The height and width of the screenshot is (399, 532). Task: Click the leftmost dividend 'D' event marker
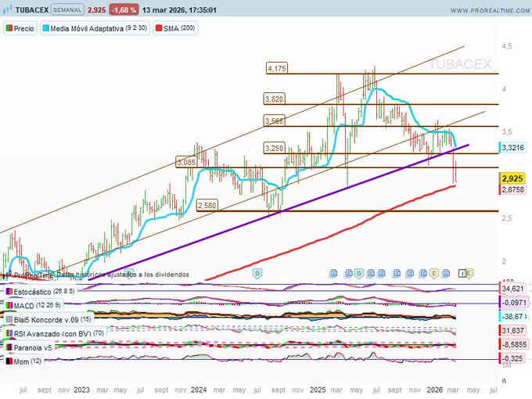tap(257, 273)
